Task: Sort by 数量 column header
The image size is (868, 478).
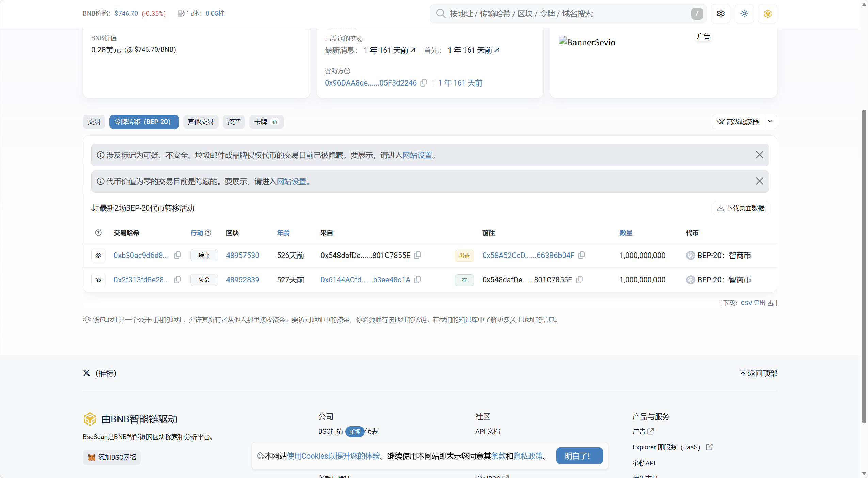Action: coord(626,233)
